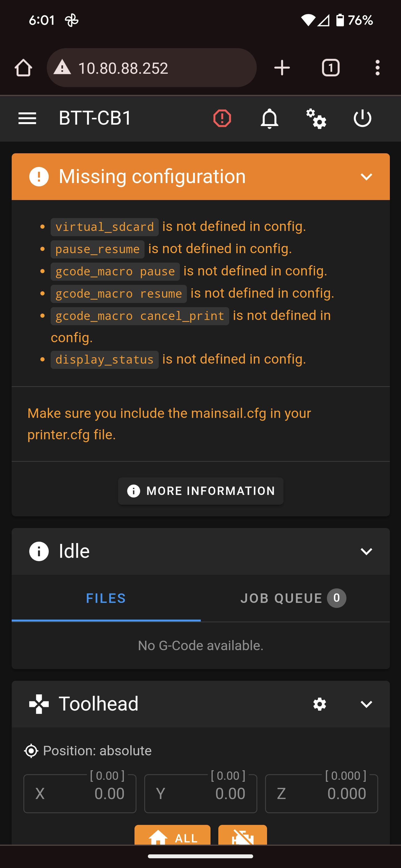Switch to the Job Queue tab
Image resolution: width=401 pixels, height=868 pixels.
pos(293,598)
